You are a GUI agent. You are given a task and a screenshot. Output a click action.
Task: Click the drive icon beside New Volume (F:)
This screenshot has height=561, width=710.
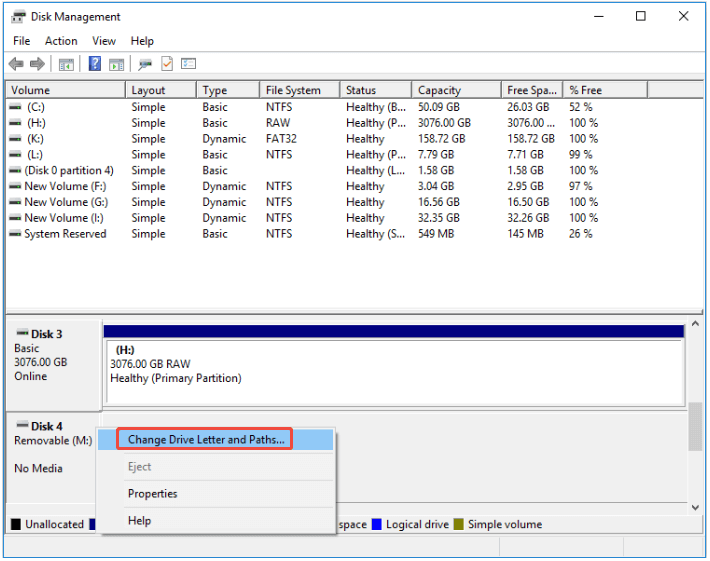[x=15, y=187]
